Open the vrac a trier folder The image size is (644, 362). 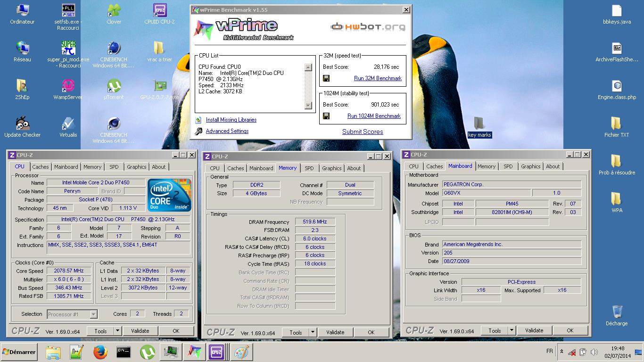(x=159, y=52)
